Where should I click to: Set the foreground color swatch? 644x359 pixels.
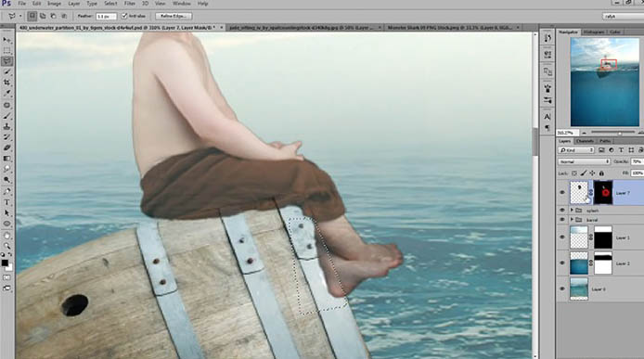pyautogui.click(x=5, y=263)
